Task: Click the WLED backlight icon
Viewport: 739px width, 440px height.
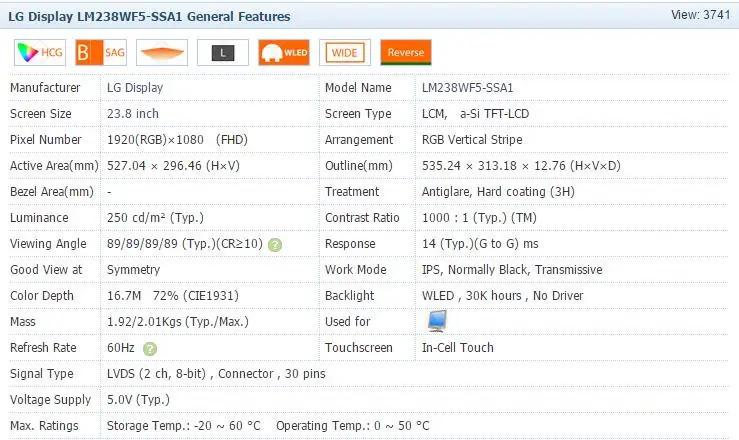Action: click(284, 52)
